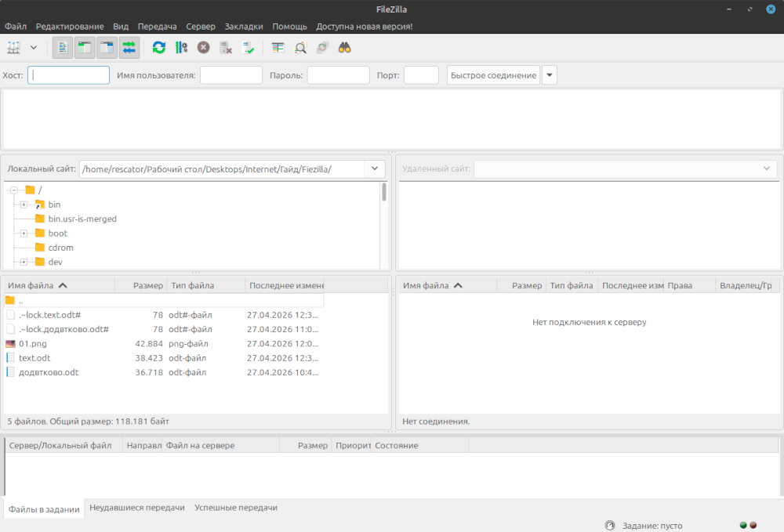Click the green activity LED indicator
The width and height of the screenshot is (784, 532).
pyautogui.click(x=743, y=525)
